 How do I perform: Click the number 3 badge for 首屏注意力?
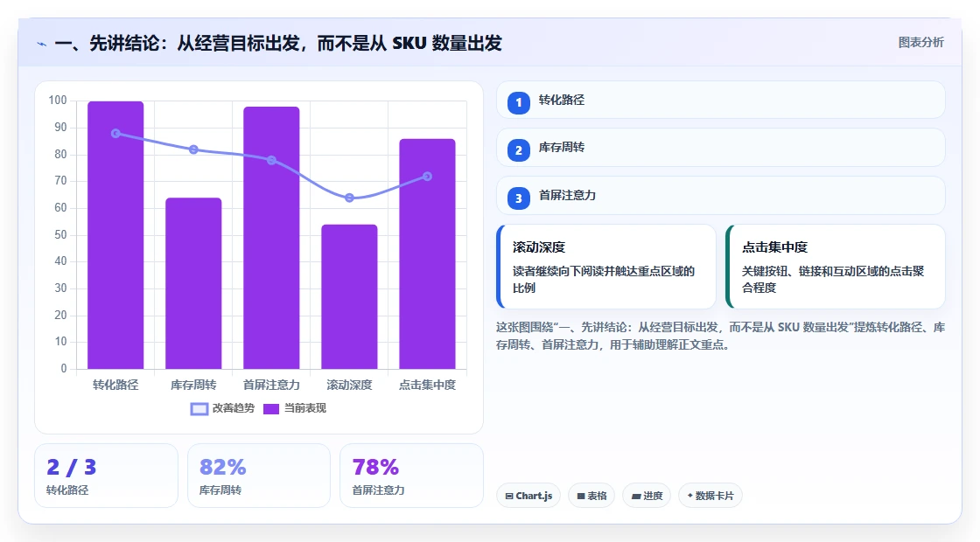click(518, 198)
